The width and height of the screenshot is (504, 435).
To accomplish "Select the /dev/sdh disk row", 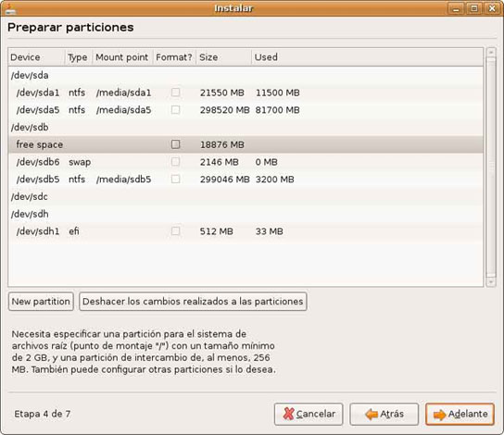I will pos(246,214).
